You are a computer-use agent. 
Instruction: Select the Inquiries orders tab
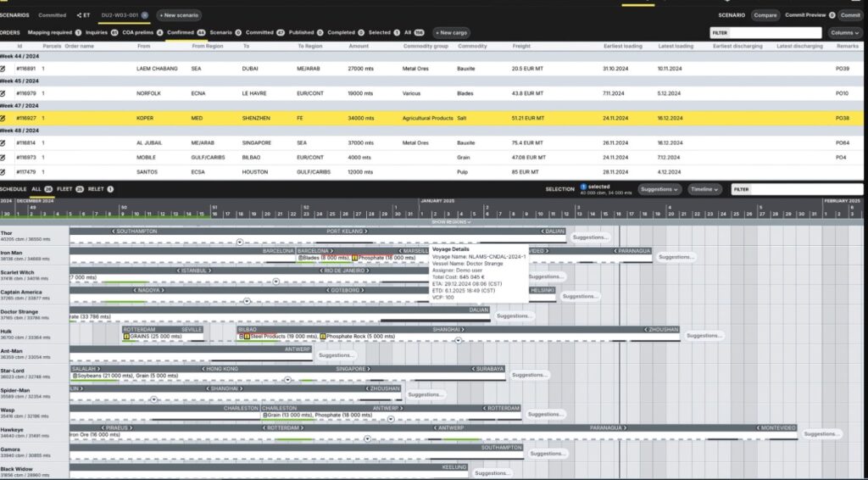[x=97, y=32]
